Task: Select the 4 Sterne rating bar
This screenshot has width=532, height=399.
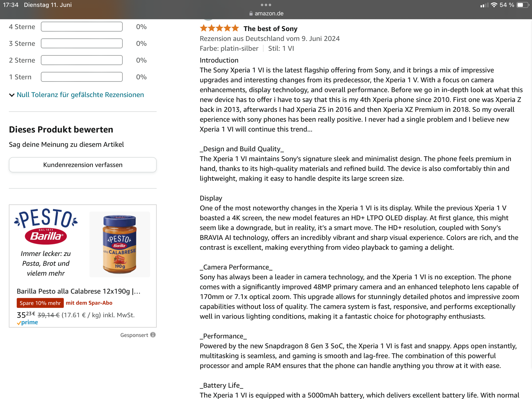Action: pyautogui.click(x=81, y=27)
